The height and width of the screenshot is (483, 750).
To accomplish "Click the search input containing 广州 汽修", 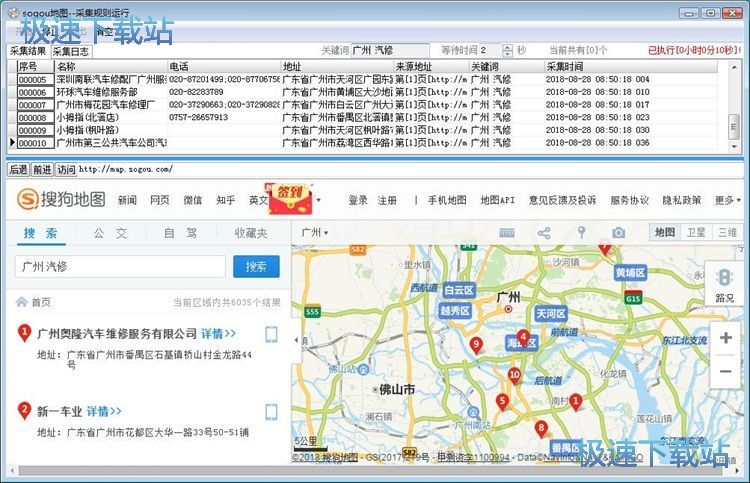I will pos(120,266).
